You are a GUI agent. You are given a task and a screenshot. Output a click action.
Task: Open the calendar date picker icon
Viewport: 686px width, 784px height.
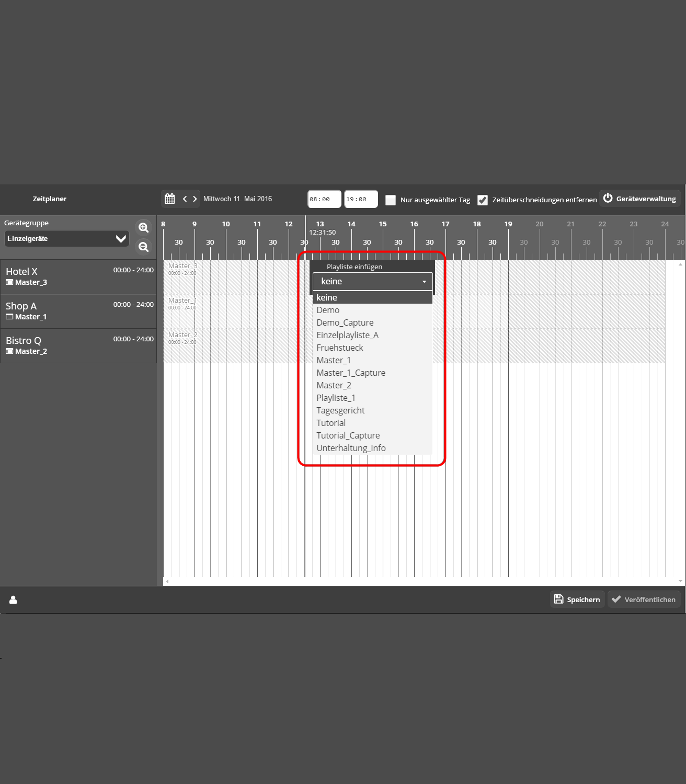[170, 199]
